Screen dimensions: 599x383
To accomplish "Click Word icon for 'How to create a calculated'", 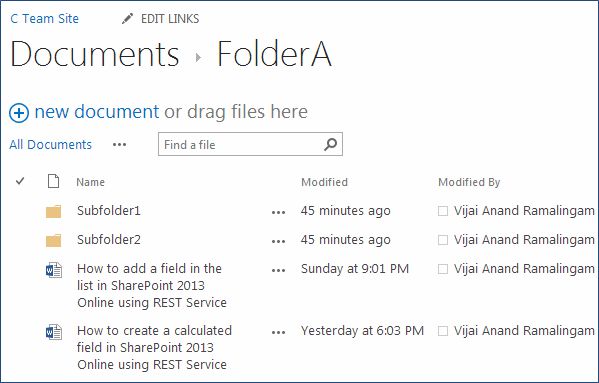I will (x=54, y=332).
